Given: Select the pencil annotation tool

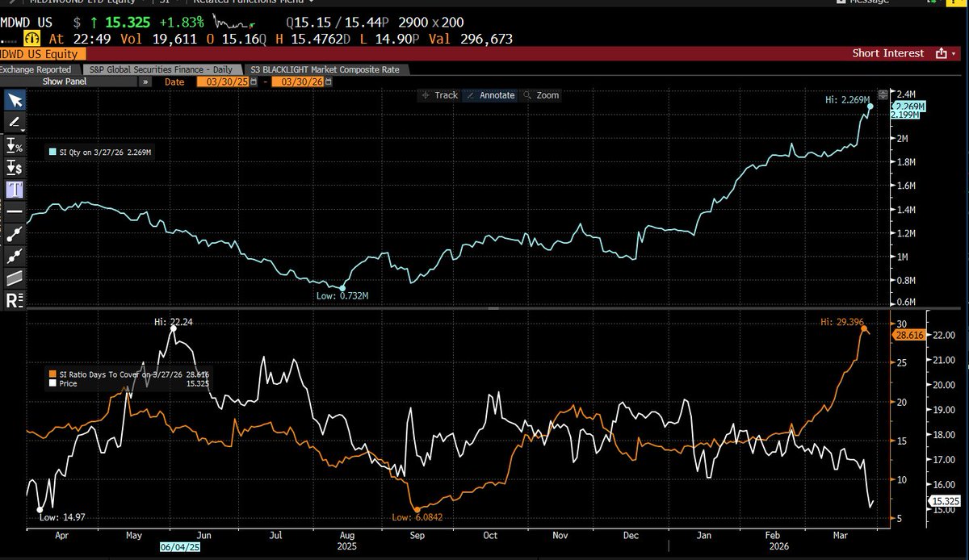Looking at the screenshot, I should (x=15, y=122).
